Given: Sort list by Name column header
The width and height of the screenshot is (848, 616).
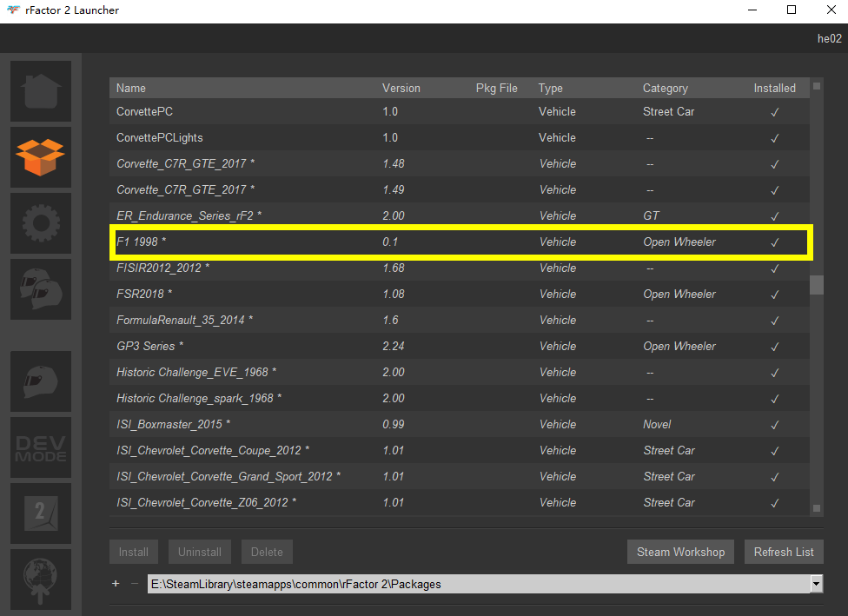Looking at the screenshot, I should (131, 88).
